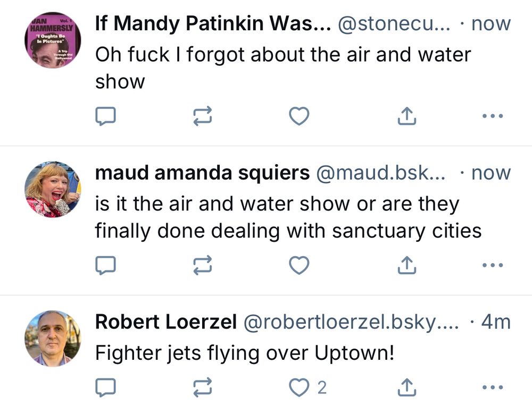
Task: Reply to the Mandy Patinkin post
Action: (105, 116)
